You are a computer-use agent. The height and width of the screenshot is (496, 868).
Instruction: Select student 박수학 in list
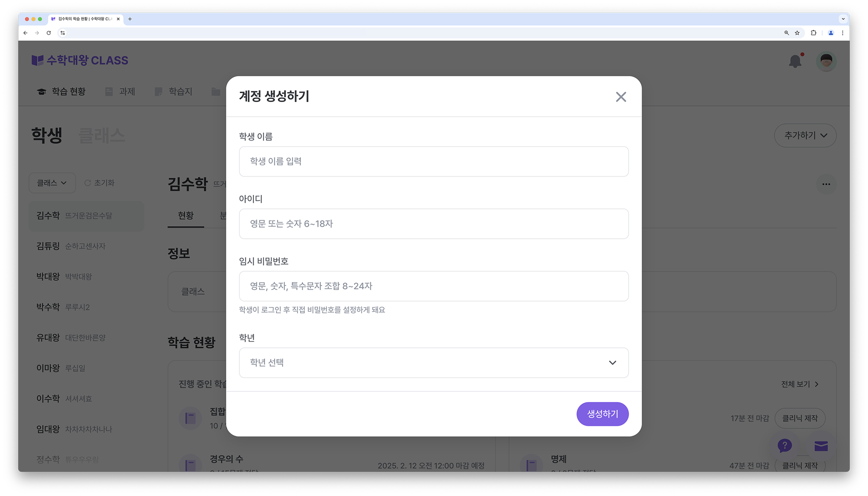point(86,307)
